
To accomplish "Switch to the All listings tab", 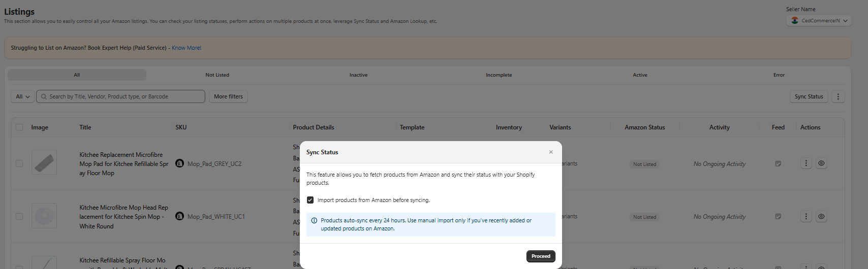I will pyautogui.click(x=77, y=75).
